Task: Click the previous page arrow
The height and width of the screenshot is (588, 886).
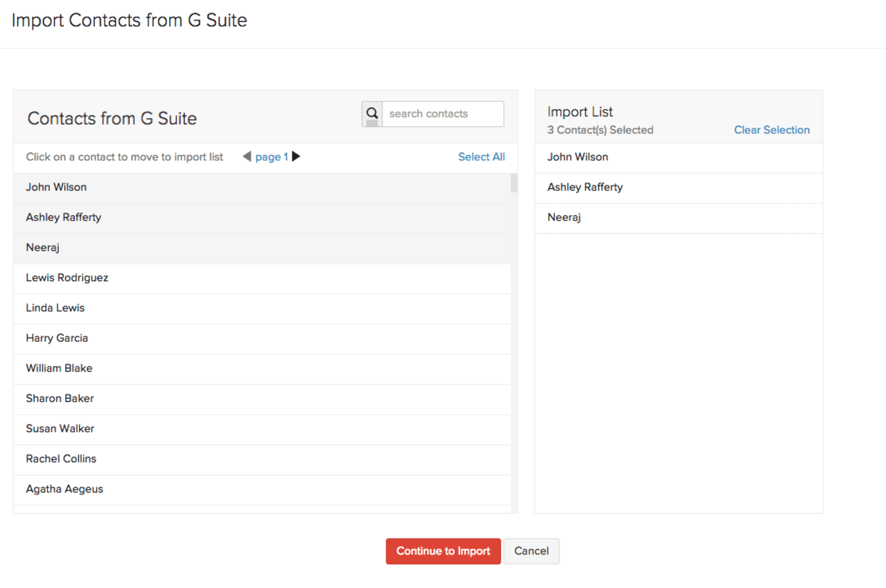Action: 246,157
